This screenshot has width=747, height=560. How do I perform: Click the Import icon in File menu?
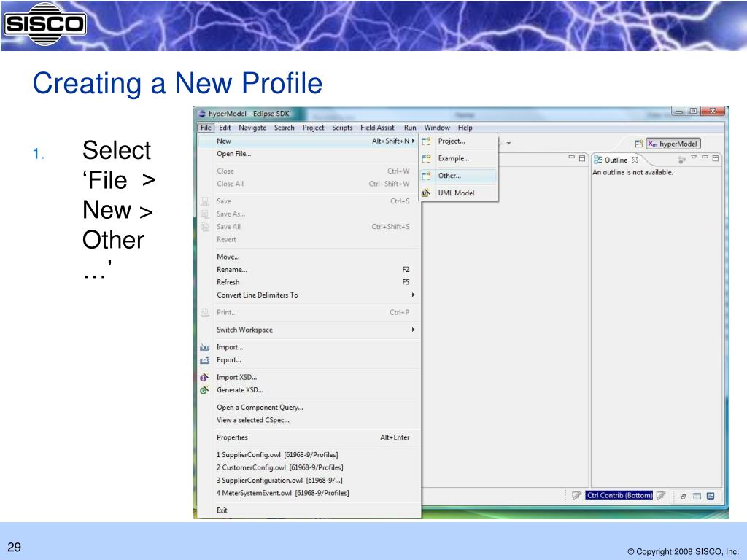click(205, 348)
